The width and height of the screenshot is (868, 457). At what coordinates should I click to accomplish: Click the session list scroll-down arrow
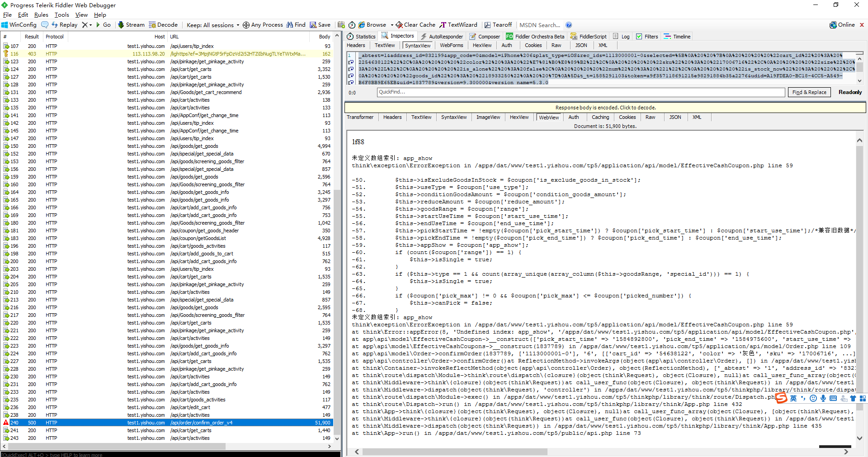pos(337,438)
